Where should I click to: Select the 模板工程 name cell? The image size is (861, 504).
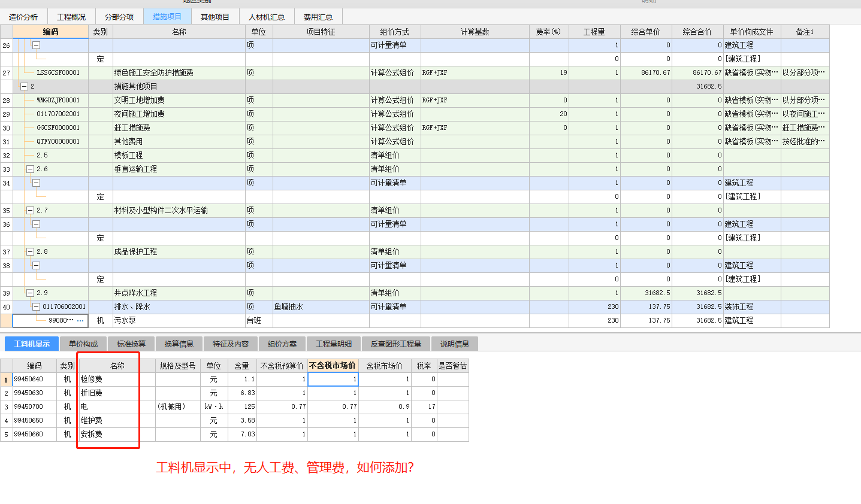[x=179, y=155]
